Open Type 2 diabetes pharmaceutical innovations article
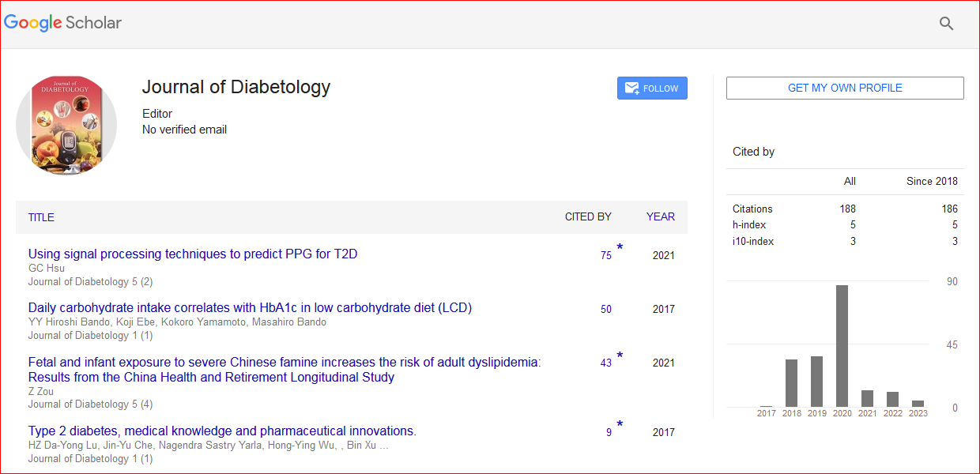 [x=222, y=431]
